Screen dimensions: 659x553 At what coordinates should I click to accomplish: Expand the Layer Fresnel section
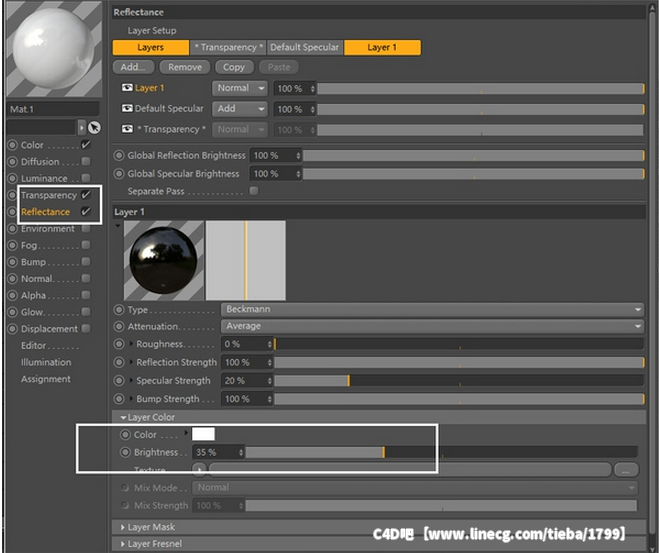123,544
